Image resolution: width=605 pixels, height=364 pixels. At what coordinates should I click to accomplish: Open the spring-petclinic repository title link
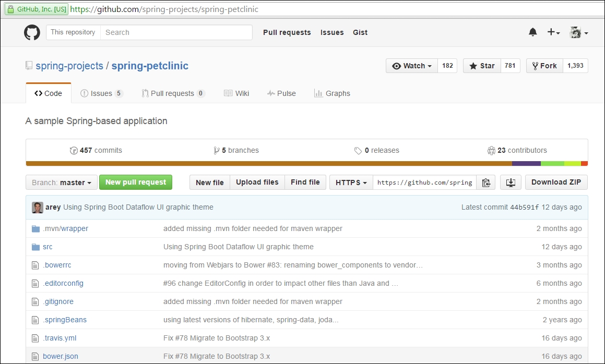coord(150,66)
